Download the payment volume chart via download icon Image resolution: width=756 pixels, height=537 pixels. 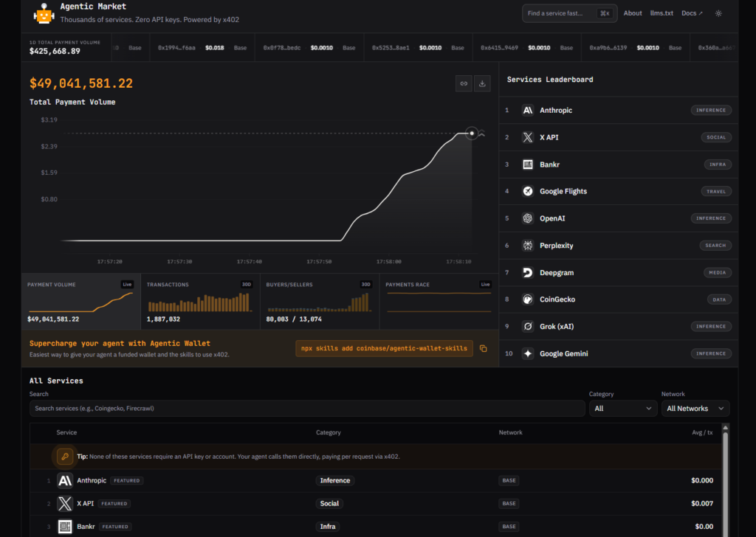point(483,83)
